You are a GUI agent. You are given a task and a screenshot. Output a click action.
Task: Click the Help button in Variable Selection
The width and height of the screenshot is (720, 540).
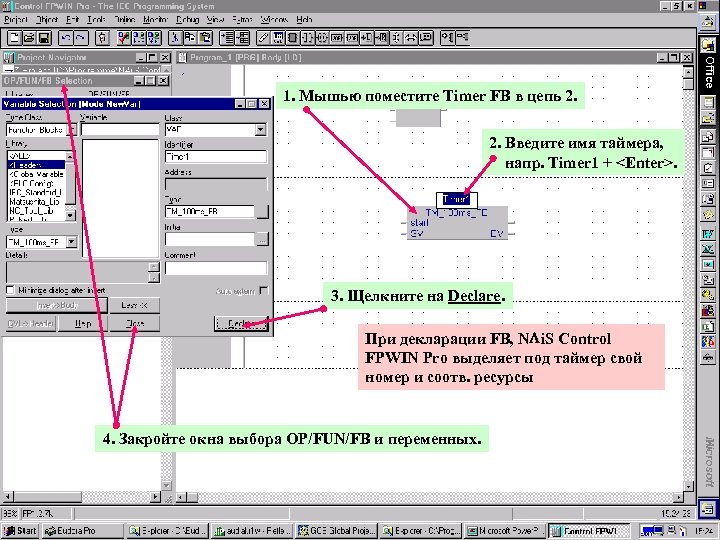(x=83, y=323)
